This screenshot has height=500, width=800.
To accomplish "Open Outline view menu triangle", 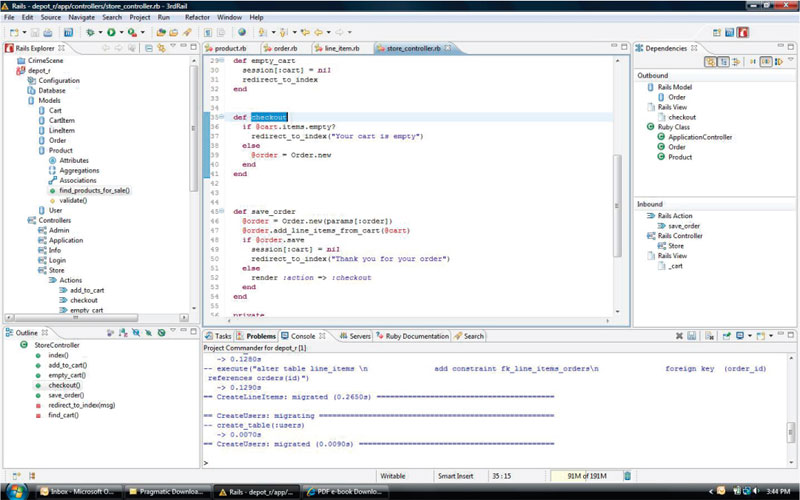I will click(173, 332).
